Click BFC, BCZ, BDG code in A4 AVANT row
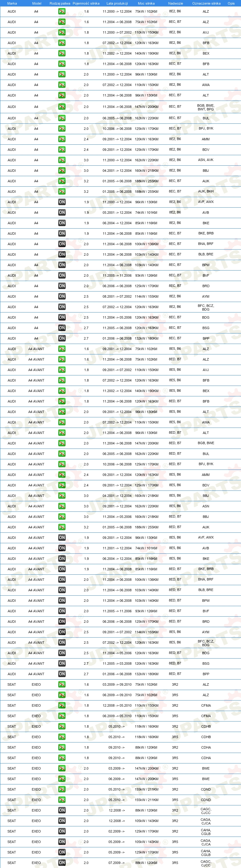This screenshot has height=868, width=241. 206,643
